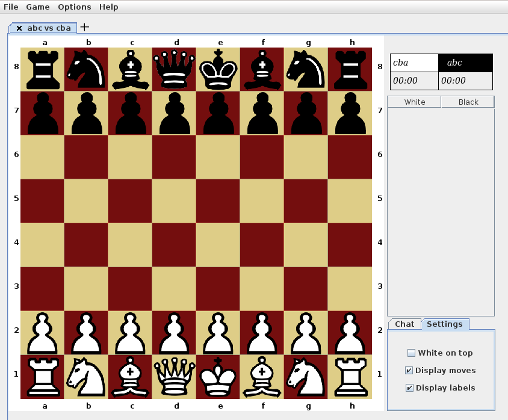
Task: Select the white knight on b1
Action: pyautogui.click(x=88, y=374)
